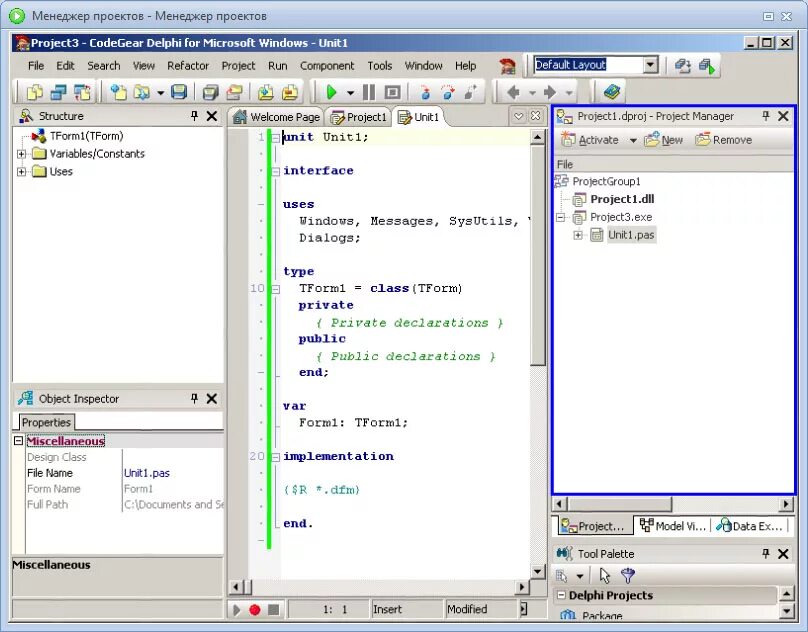Viewport: 808px width, 632px height.
Task: Start macro recording with red circle
Action: (x=255, y=610)
